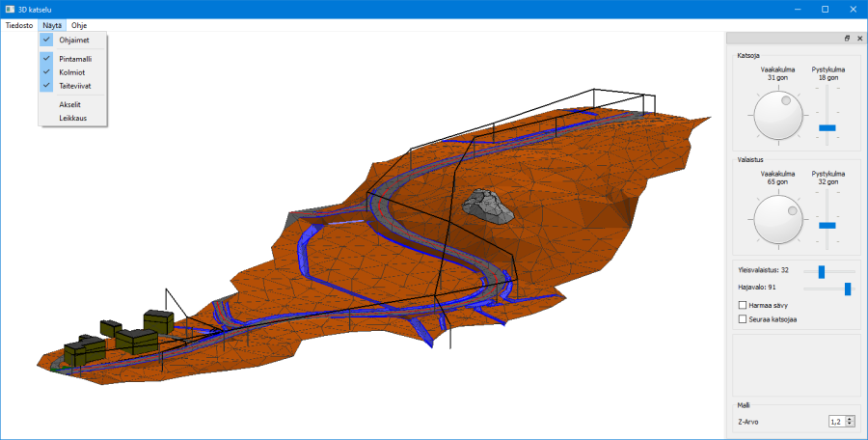
Task: Select Akselit from the menu
Action: tap(71, 103)
